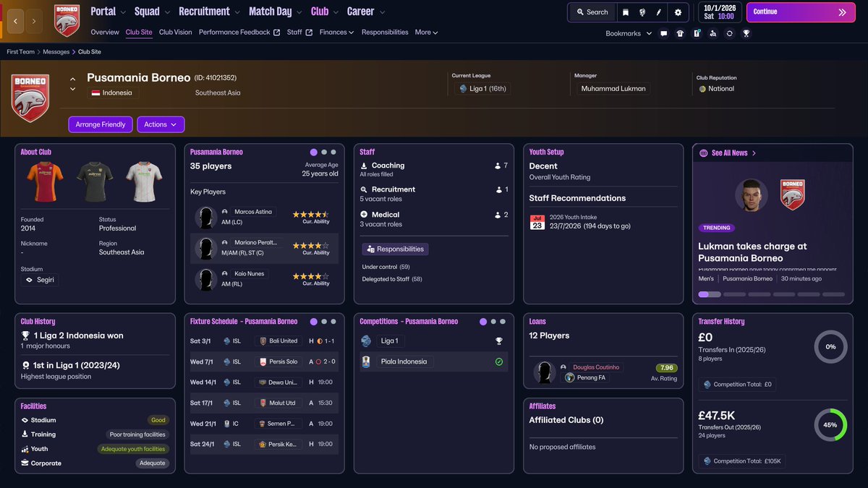
Task: Select second page dot in Fixture Schedule card
Action: [324, 322]
